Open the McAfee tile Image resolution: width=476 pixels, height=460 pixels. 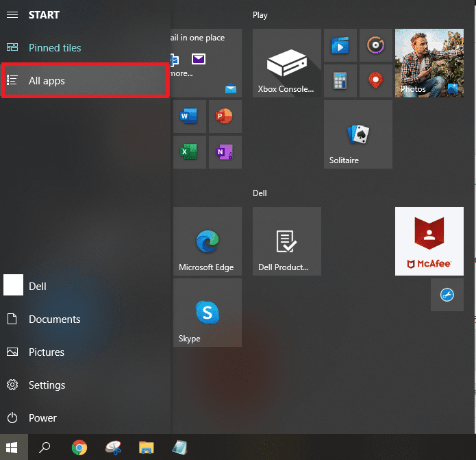tap(429, 241)
